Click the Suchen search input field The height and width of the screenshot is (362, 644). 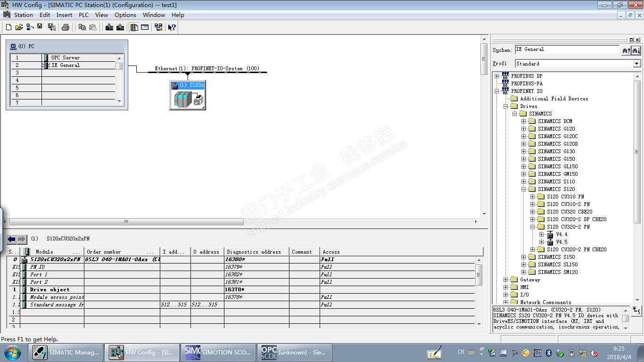coord(567,49)
